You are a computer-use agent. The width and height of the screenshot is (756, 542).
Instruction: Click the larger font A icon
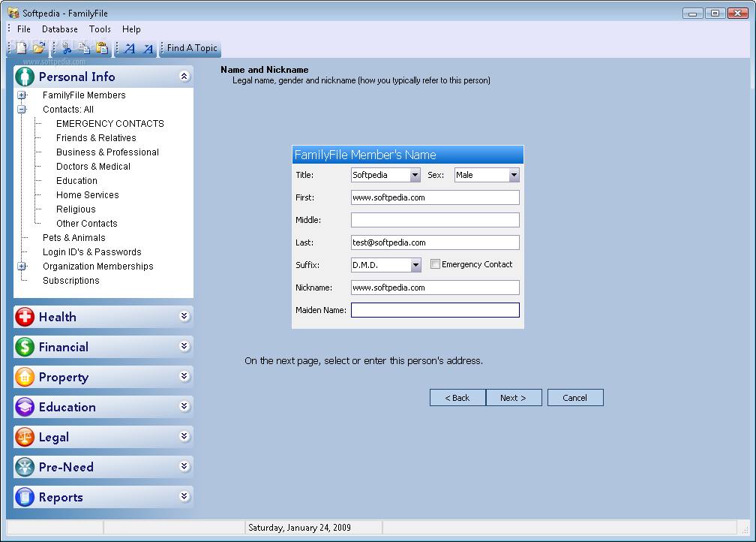[129, 48]
